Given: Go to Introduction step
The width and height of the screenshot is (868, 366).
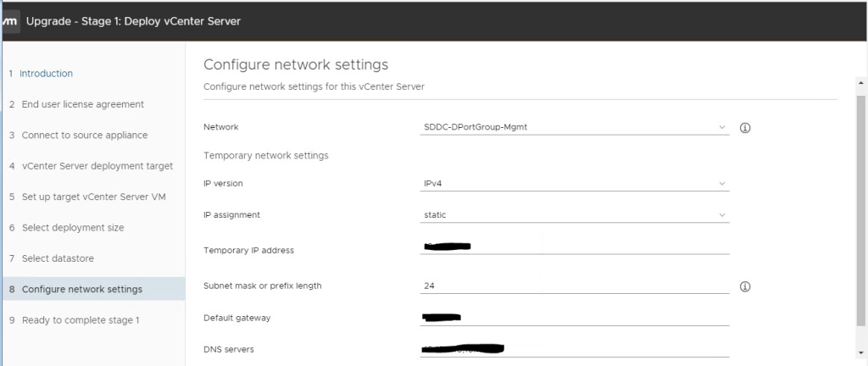Looking at the screenshot, I should point(46,74).
